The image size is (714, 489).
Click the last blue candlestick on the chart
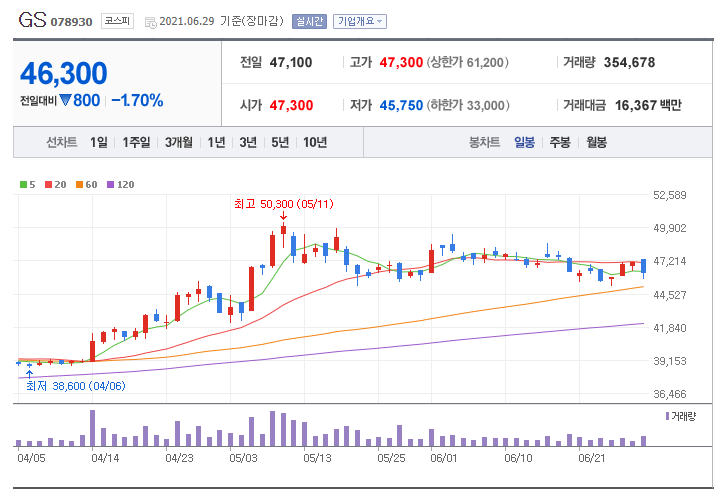point(643,267)
